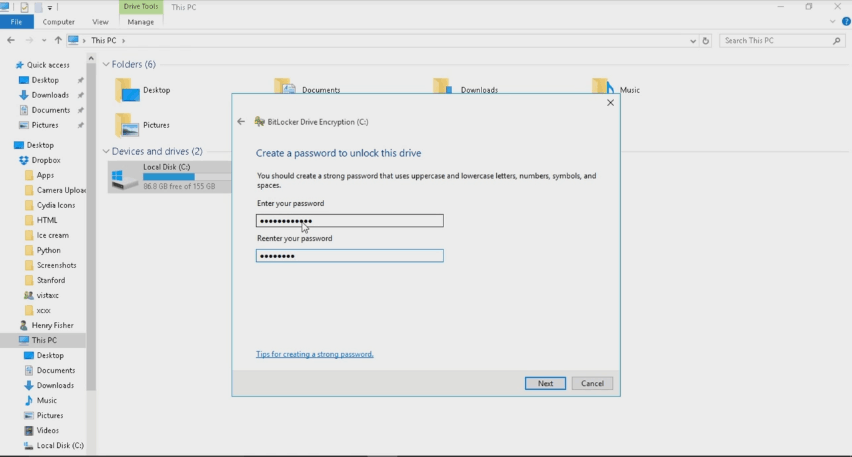852x457 pixels.
Task: Click the Reenter your password field
Action: pyautogui.click(x=349, y=255)
